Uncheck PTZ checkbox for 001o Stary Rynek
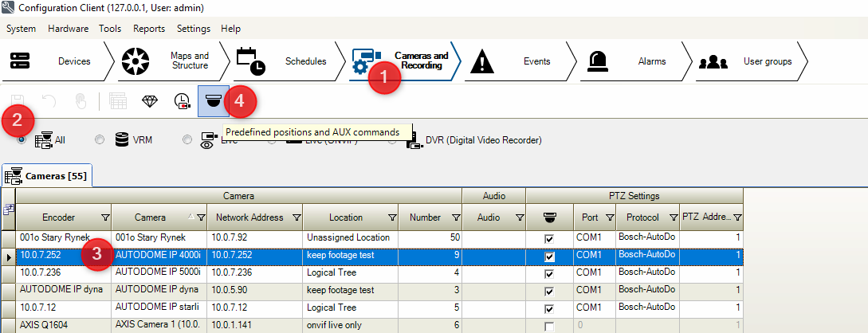 [x=549, y=238]
